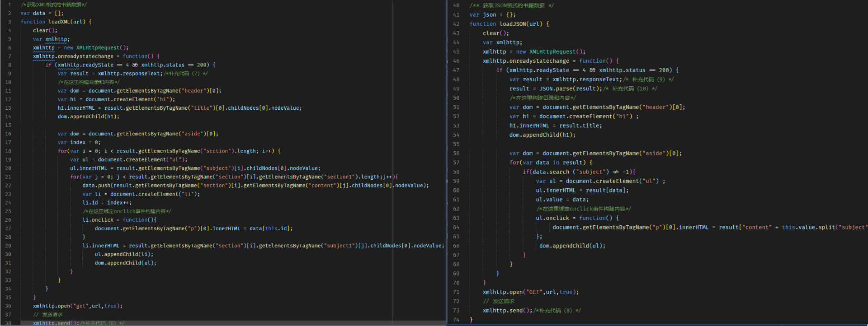Click gutter line number 28

(x=8, y=237)
